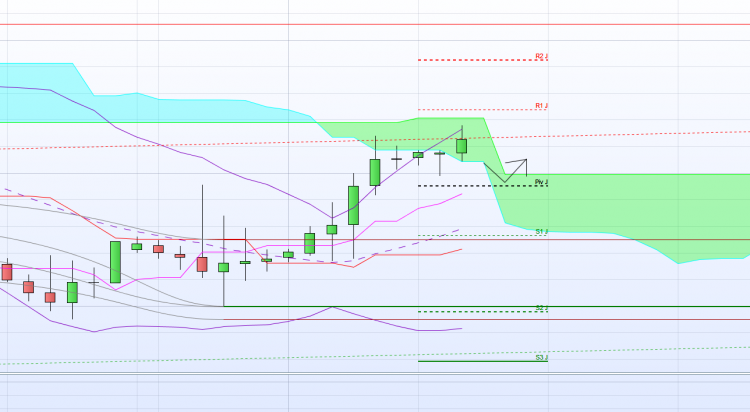This screenshot has height=412, width=750.
Task: Select the red dashed R2 line
Action: pos(483,60)
